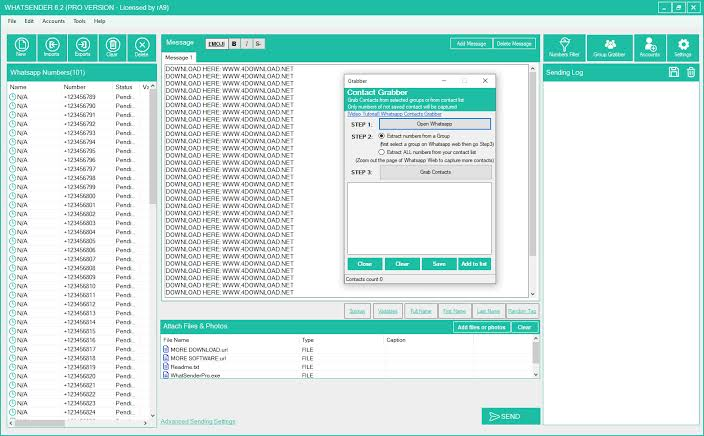Open the Edit menu
Viewport: 704px width, 436px height.
29,21
